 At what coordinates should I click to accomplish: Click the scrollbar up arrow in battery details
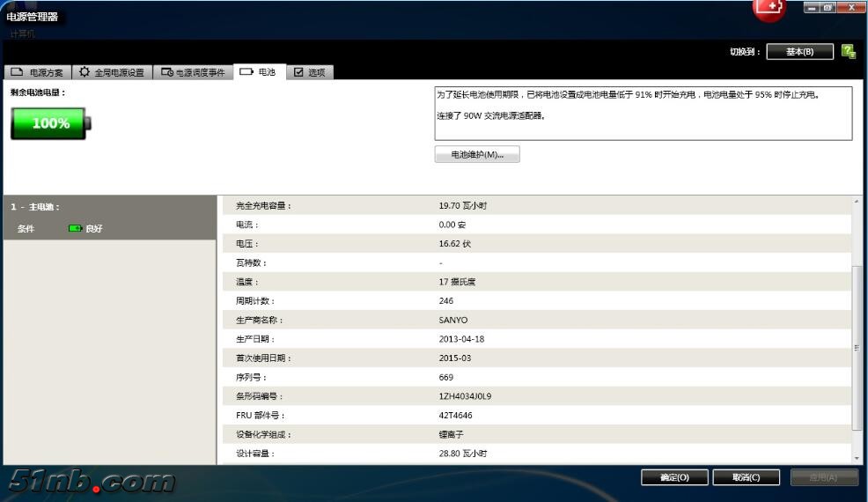pyautogui.click(x=857, y=203)
